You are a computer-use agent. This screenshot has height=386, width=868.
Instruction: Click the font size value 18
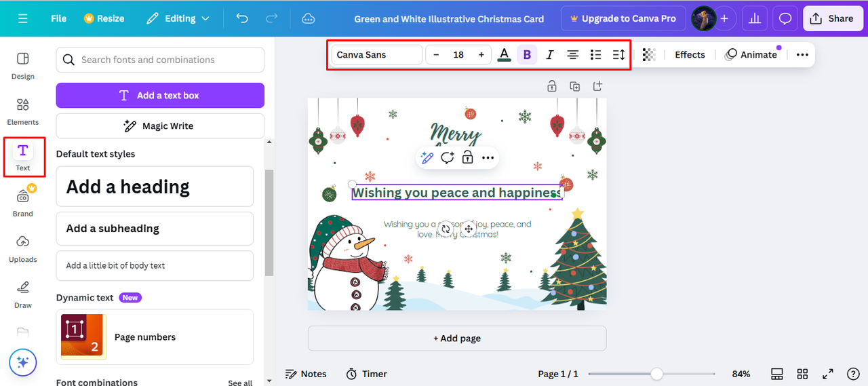pyautogui.click(x=458, y=54)
